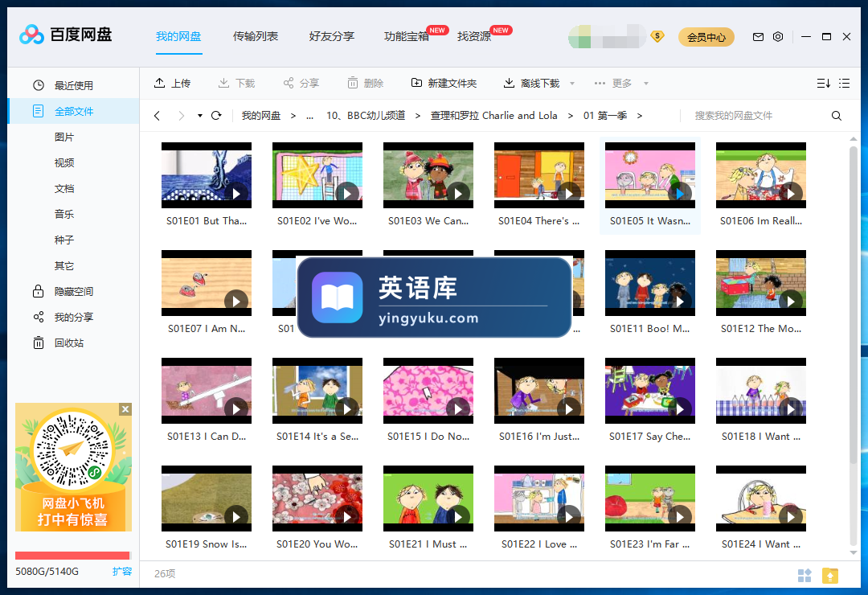This screenshot has width=868, height=595.
Task: Select video S01E13 I Can D...
Action: [x=207, y=400]
